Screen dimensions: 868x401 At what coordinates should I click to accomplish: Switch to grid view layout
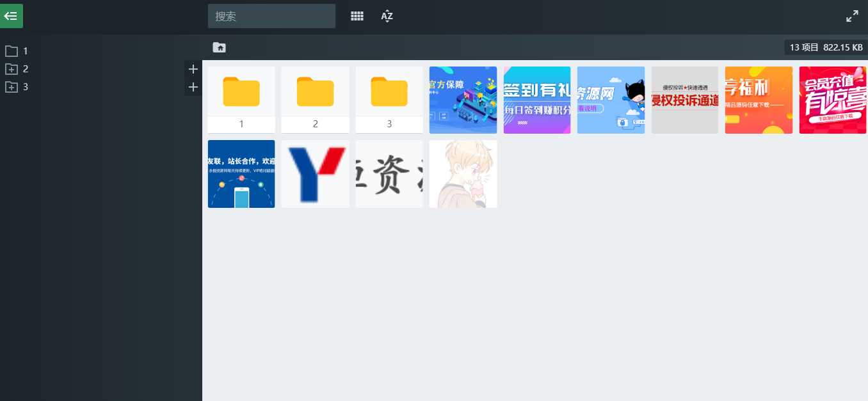click(x=357, y=16)
